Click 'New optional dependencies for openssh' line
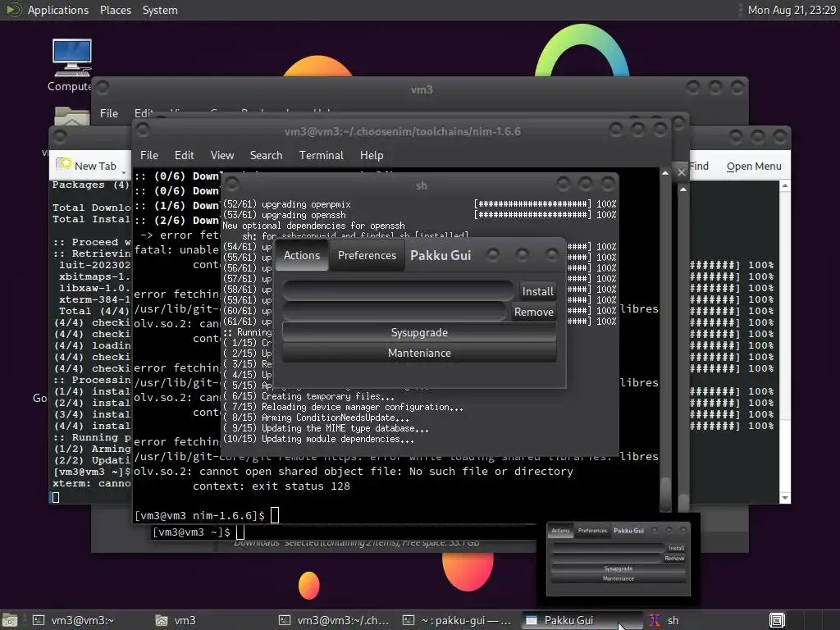This screenshot has height=630, width=840. click(314, 226)
